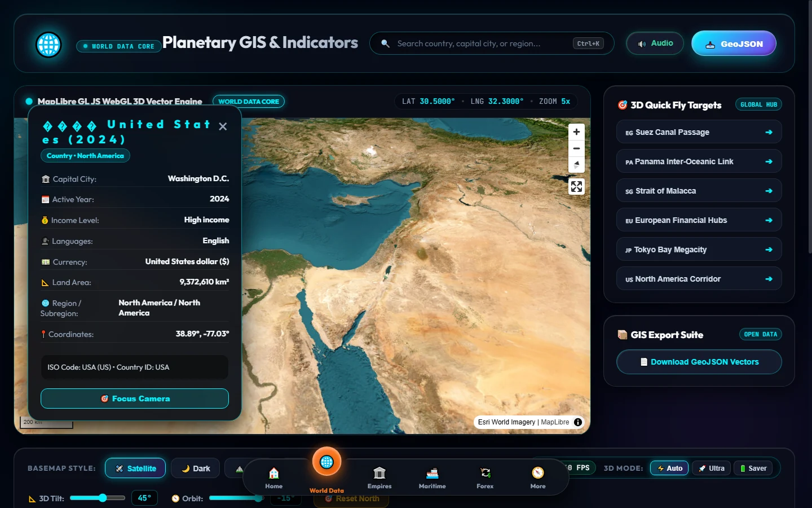
Task: Click the 3D Quick Fly Targets icon
Action: (x=623, y=105)
